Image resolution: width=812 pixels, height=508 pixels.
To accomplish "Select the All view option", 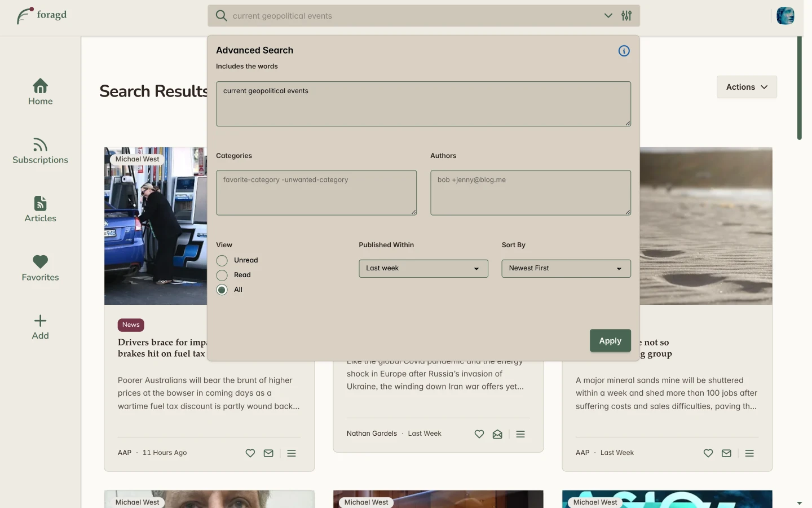I will click(222, 290).
